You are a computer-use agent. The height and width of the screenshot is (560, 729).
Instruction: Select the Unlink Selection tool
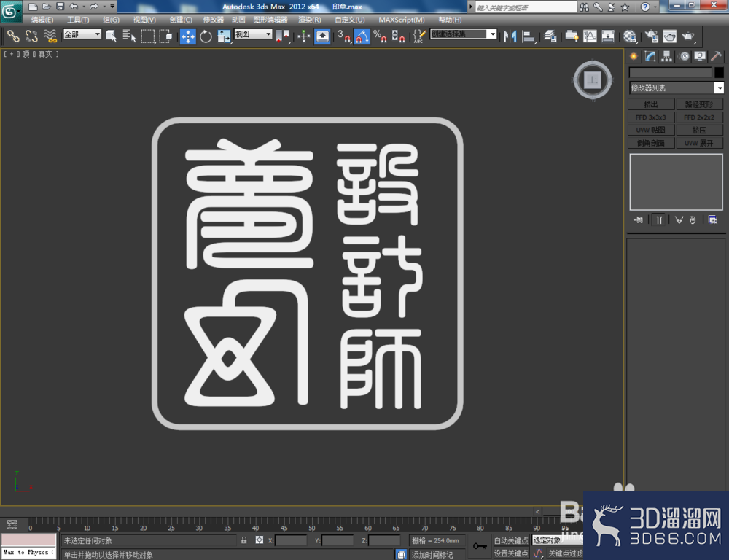[x=31, y=36]
